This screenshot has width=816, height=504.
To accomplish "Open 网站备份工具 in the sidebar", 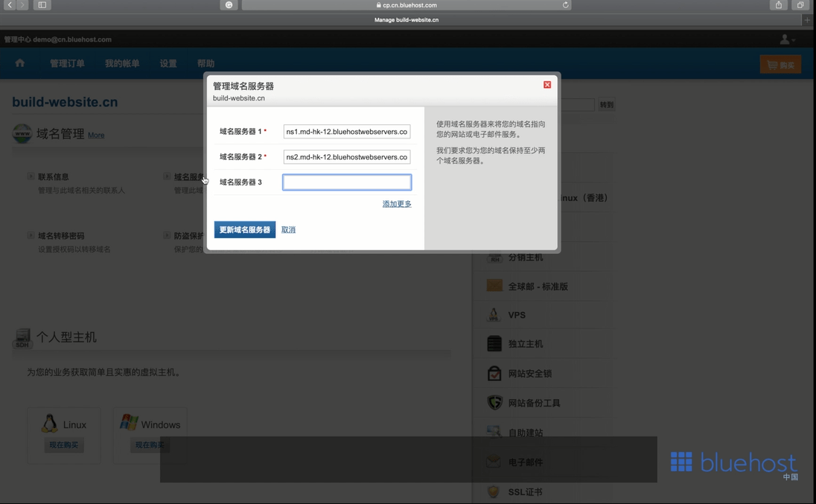I will point(534,403).
